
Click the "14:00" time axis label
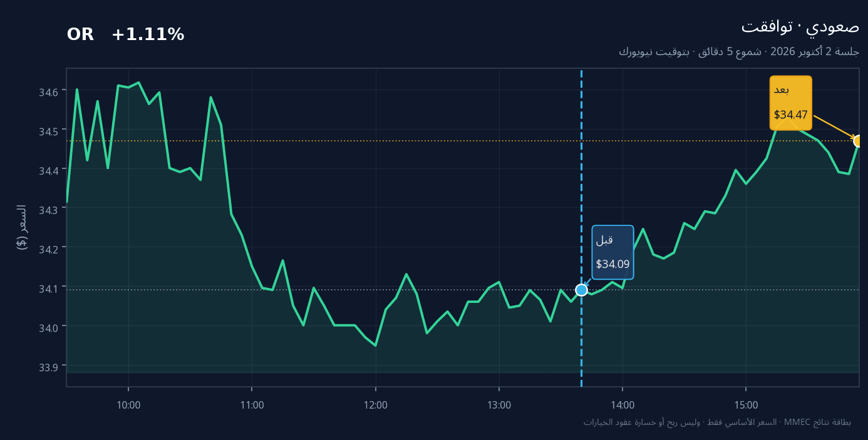[x=623, y=405]
